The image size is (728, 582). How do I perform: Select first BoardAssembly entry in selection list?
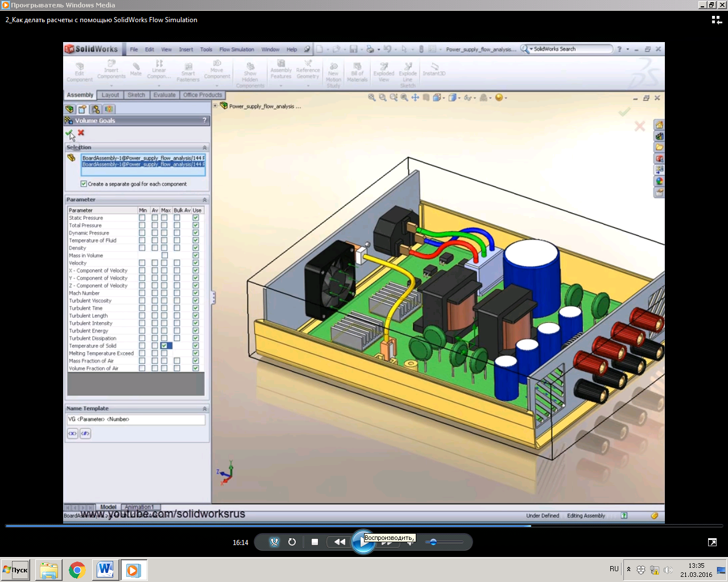coord(143,158)
